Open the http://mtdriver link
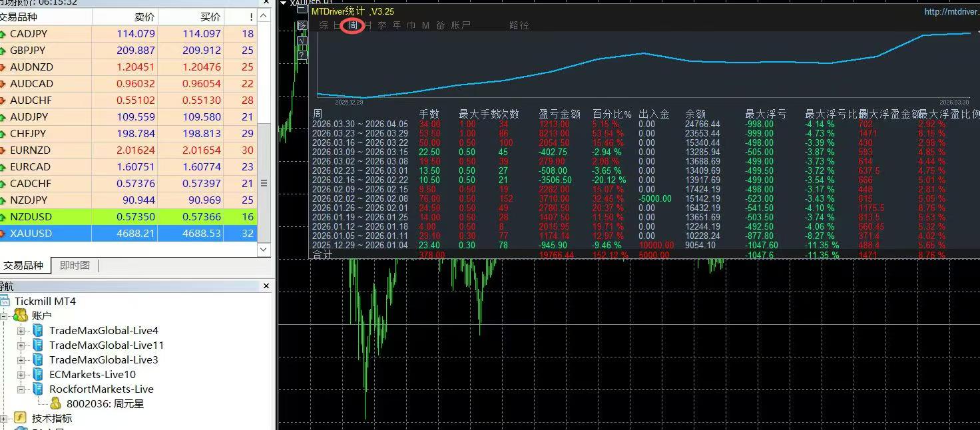 pyautogui.click(x=952, y=12)
